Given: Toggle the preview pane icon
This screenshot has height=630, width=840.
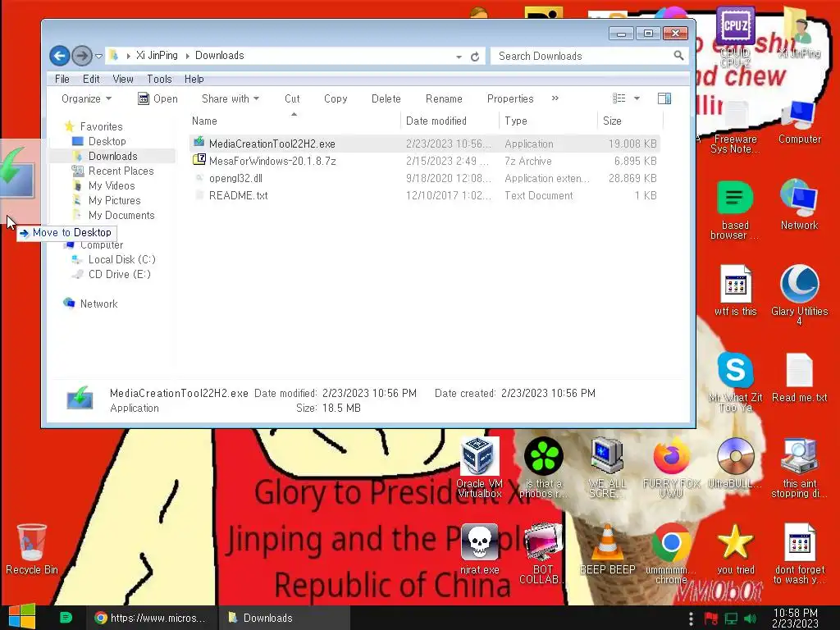Looking at the screenshot, I should [x=664, y=98].
